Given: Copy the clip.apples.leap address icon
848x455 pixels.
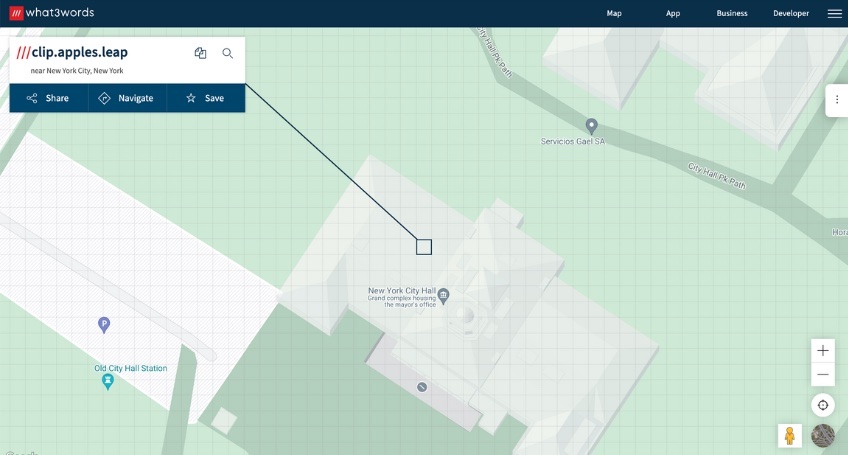Looking at the screenshot, I should click(x=201, y=52).
